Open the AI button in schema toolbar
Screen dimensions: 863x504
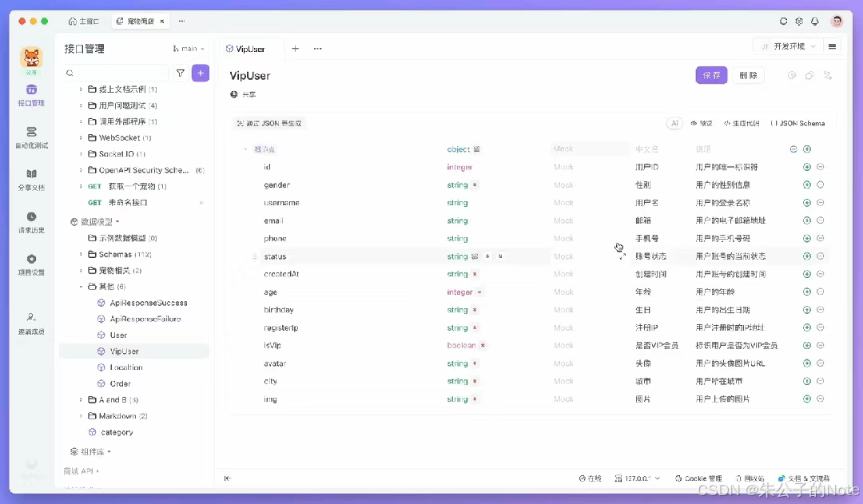pos(674,123)
